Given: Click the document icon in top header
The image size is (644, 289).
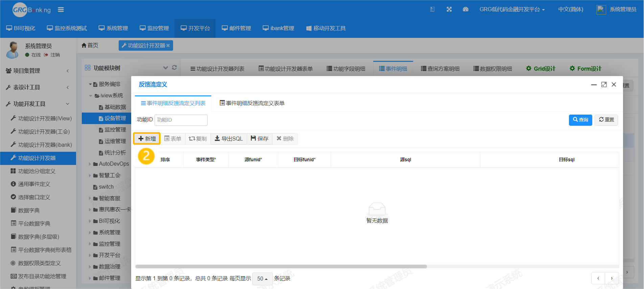Looking at the screenshot, I should coord(432,9).
